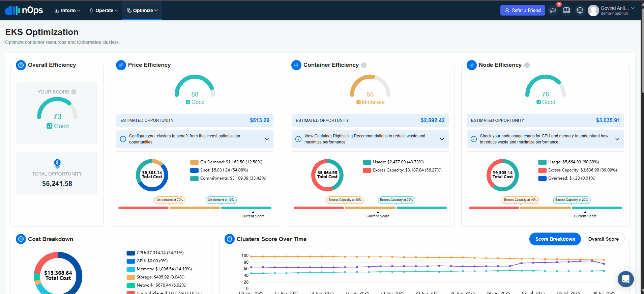Click the Overall Efficiency section icon

21,65
